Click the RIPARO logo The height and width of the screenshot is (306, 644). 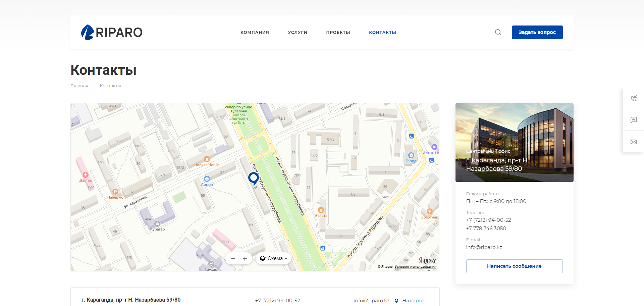(x=112, y=32)
